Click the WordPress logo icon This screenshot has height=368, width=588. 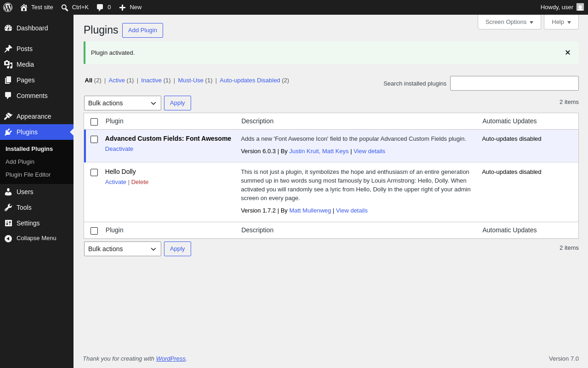click(x=8, y=7)
